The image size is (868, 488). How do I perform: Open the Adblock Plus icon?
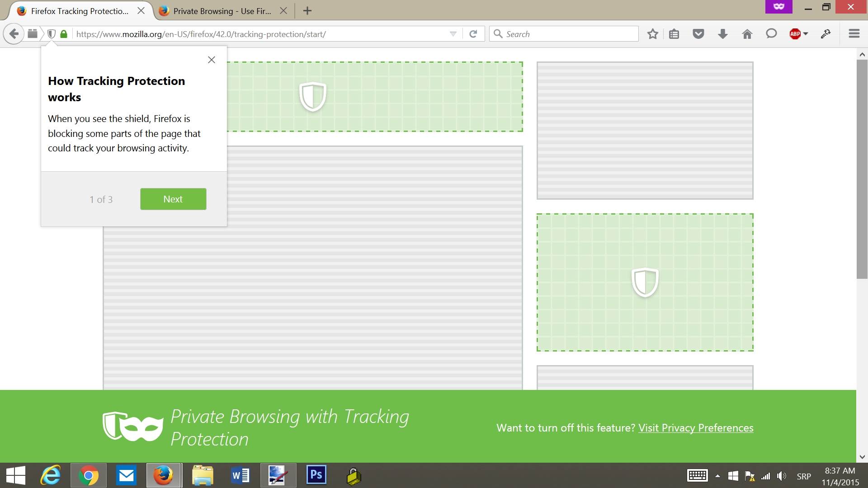point(795,33)
